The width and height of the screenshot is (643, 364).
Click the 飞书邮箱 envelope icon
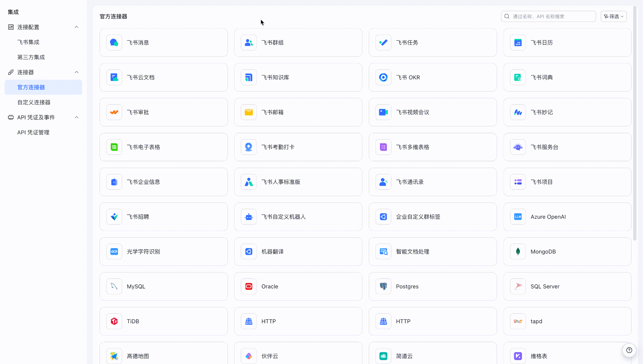point(249,112)
